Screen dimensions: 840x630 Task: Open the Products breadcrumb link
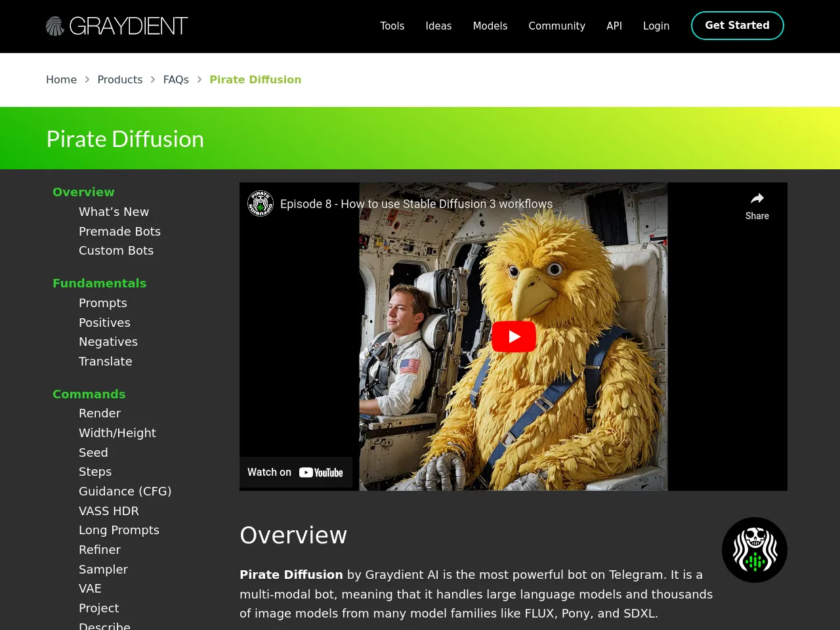[119, 79]
